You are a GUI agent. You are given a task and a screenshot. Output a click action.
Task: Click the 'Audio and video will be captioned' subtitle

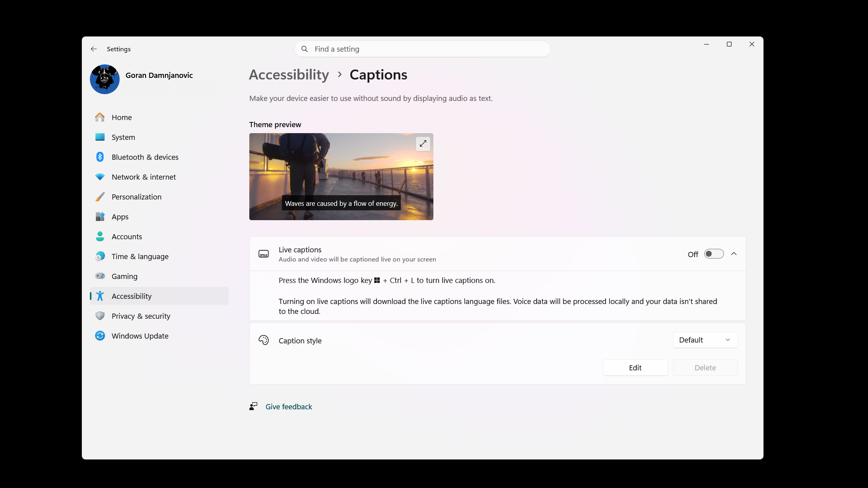(x=357, y=259)
